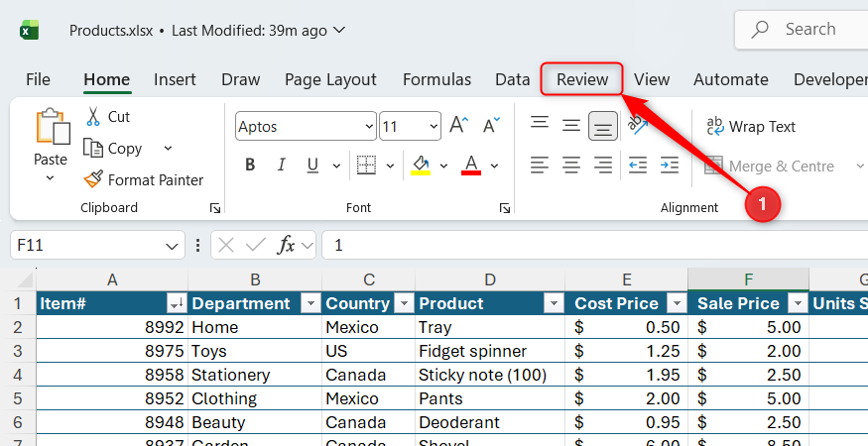The image size is (868, 446).
Task: Open Name Box dropdown for F11
Action: 173,246
